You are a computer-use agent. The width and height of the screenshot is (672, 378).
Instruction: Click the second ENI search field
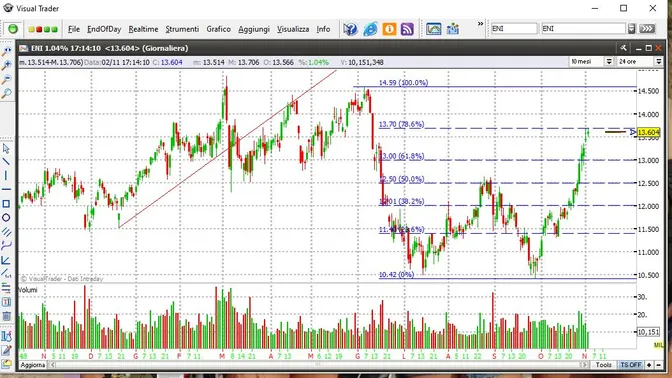coord(583,28)
